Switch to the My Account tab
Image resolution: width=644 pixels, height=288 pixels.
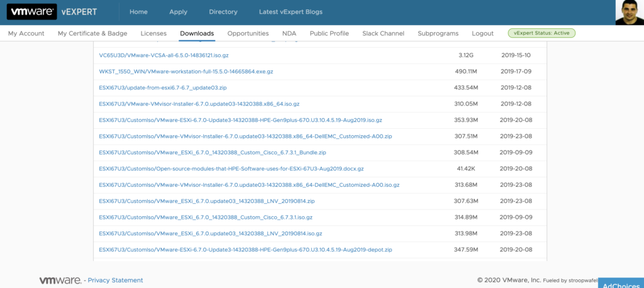click(x=26, y=33)
